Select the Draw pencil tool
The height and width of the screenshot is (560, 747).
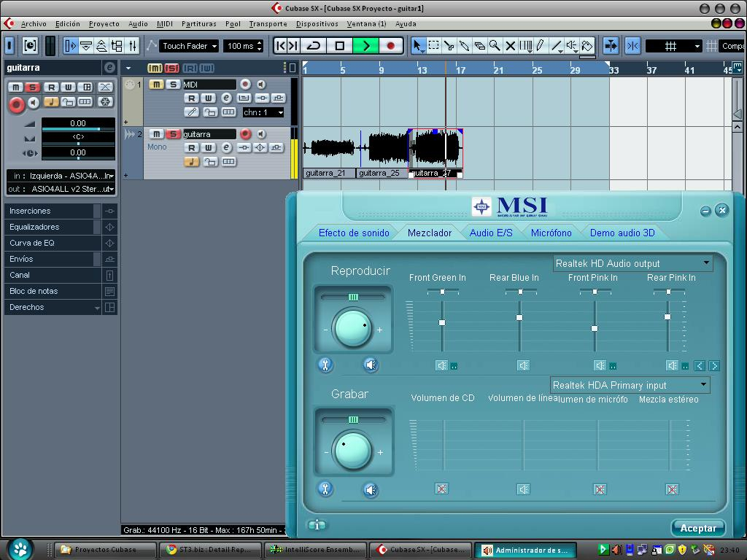tap(540, 46)
